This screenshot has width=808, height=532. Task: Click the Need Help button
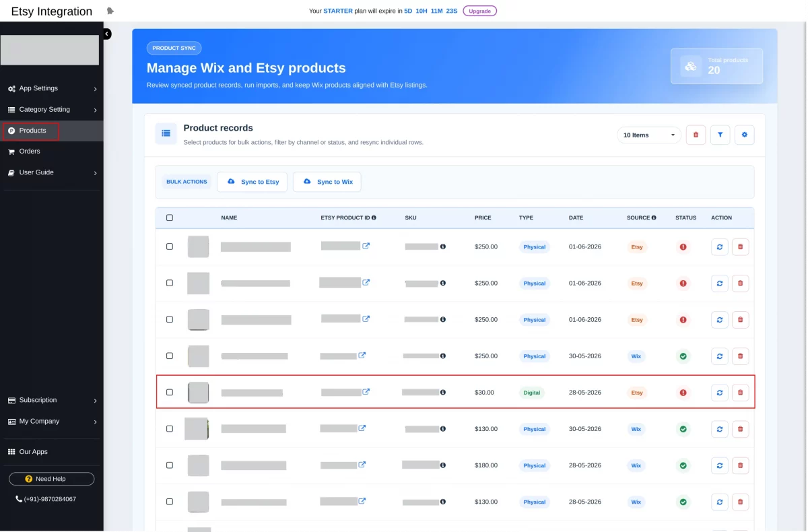click(51, 479)
